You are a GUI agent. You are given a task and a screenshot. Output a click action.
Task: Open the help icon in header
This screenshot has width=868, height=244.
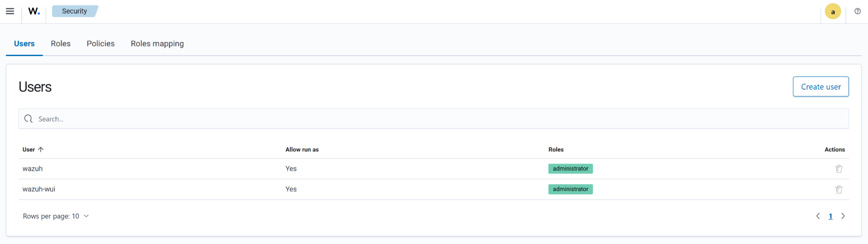[857, 11]
